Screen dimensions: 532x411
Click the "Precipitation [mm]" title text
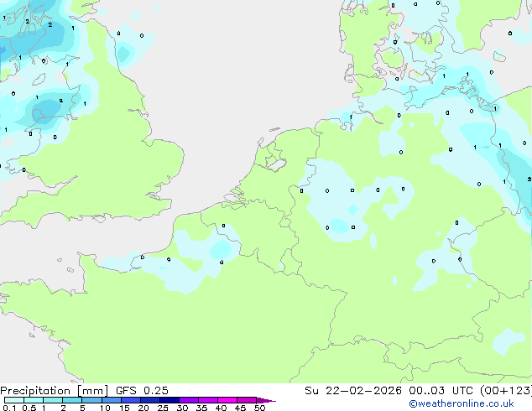click(55, 391)
